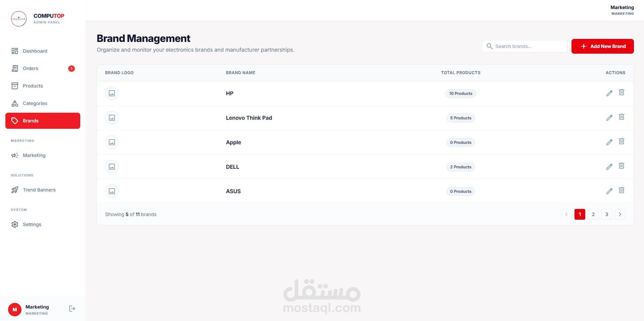Click the red M avatar circle
Image resolution: width=644 pixels, height=321 pixels.
[15, 310]
